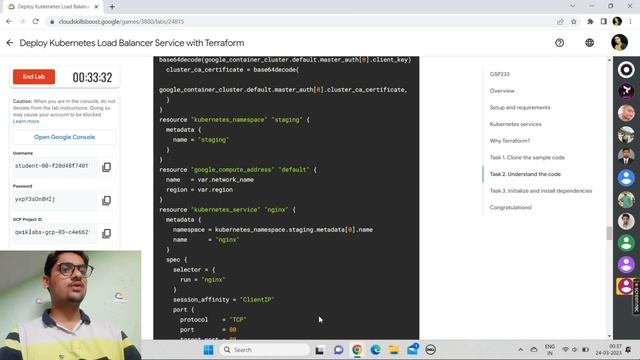Open language globe icon

589,43
